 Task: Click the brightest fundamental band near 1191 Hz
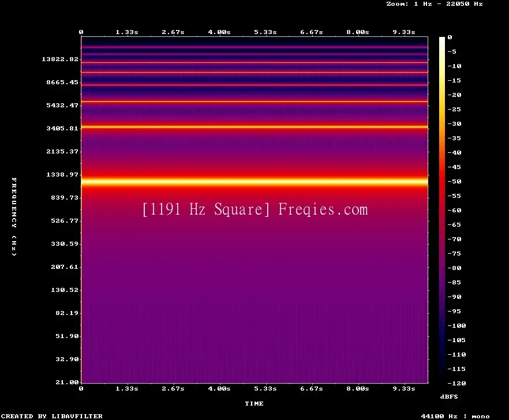254,181
